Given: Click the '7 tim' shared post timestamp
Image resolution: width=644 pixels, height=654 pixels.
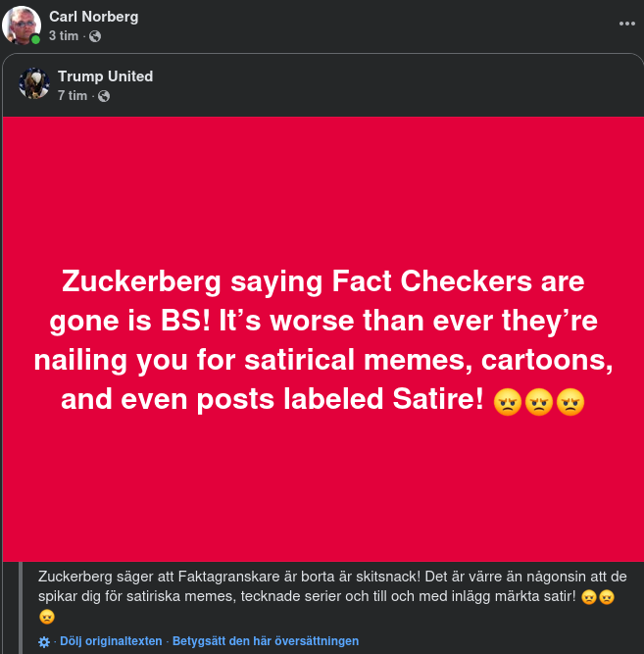Looking at the screenshot, I should pos(72,95).
